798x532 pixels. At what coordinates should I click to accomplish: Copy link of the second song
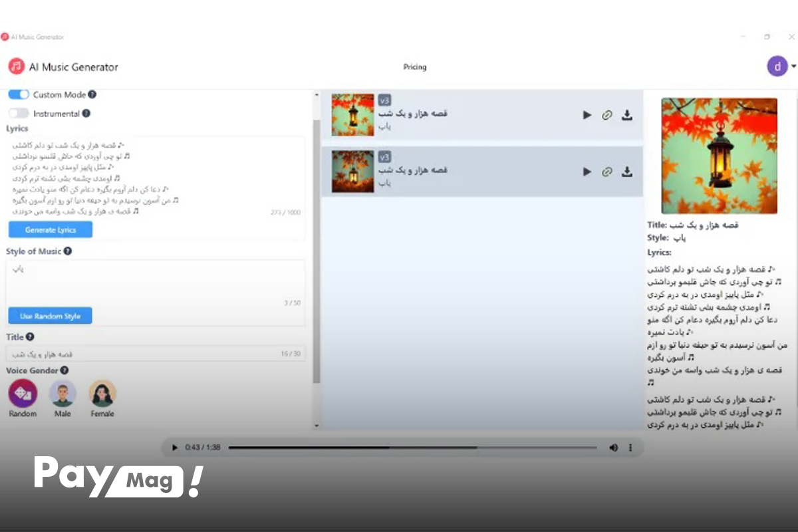[606, 172]
